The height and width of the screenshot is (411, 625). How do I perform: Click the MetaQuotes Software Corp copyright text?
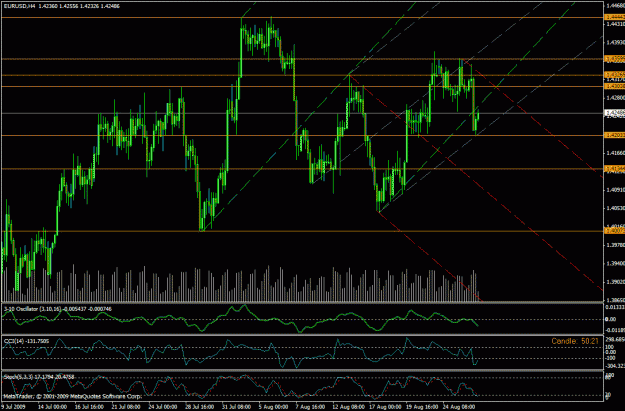click(73, 397)
